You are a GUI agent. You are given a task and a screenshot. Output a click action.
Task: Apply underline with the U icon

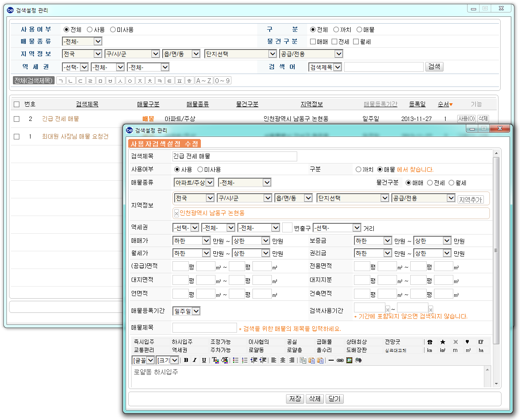point(204,360)
